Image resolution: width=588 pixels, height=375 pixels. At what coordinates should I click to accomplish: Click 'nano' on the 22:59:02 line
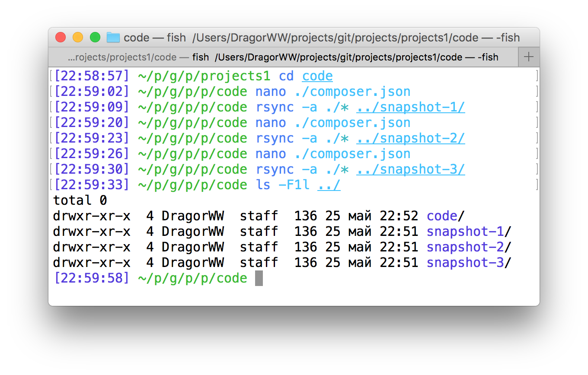point(271,92)
